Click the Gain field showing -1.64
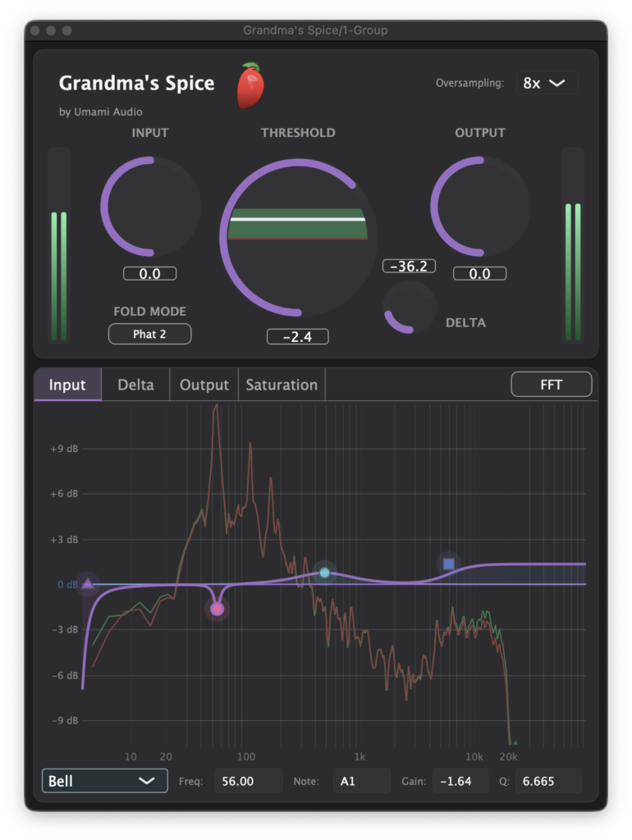This screenshot has width=632, height=840. [460, 781]
